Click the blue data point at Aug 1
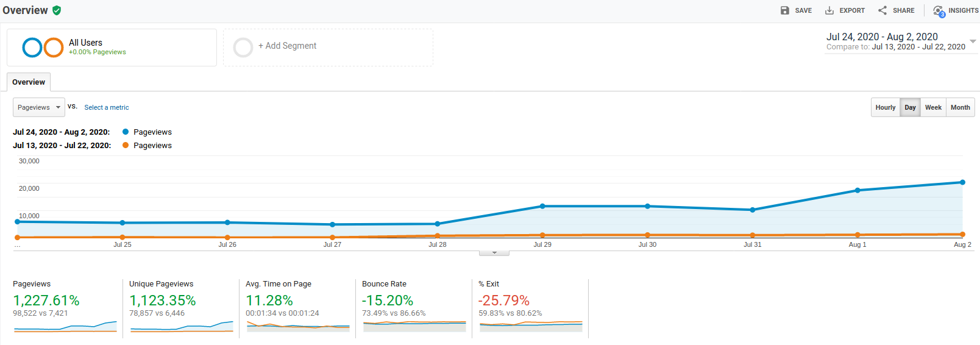Image resolution: width=980 pixels, height=345 pixels. tap(857, 190)
